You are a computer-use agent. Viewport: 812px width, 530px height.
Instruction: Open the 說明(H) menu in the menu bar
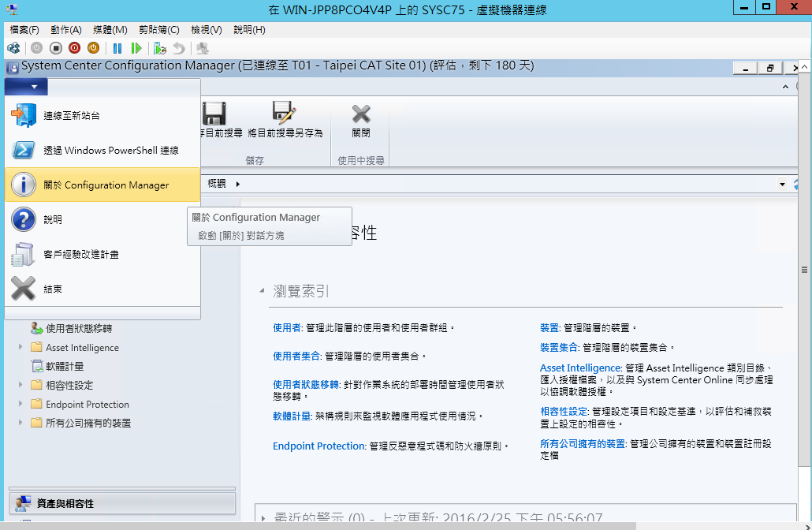pos(249,29)
